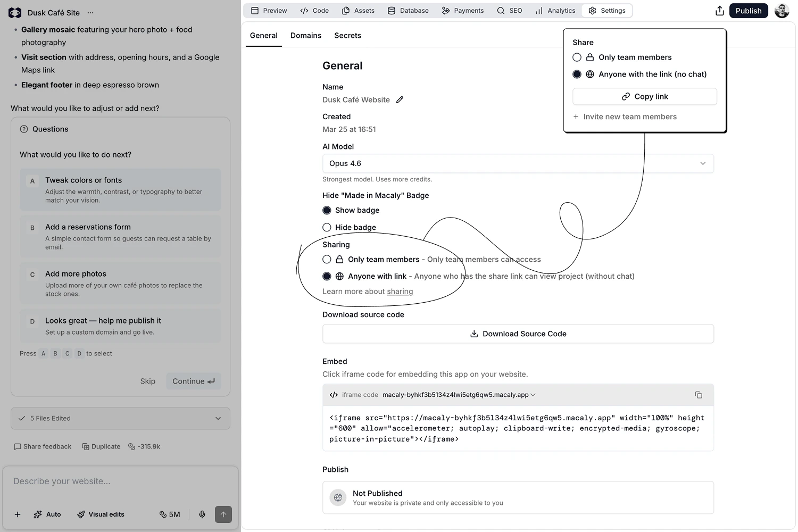The image size is (798, 532).
Task: Open the sharing documentation link
Action: coord(400,291)
